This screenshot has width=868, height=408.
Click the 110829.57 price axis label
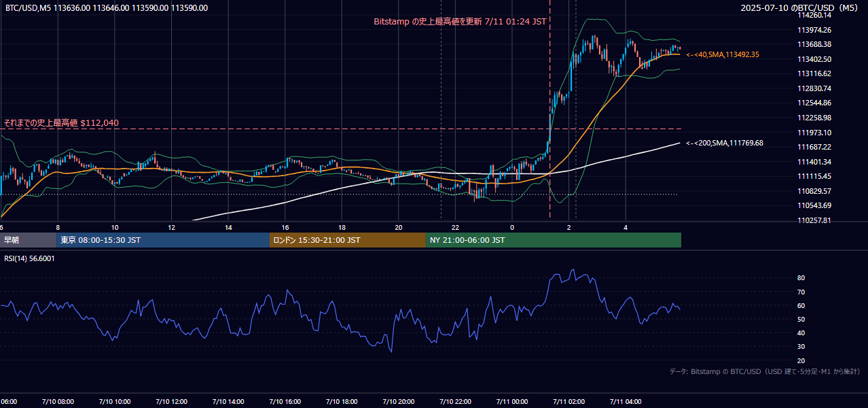click(x=814, y=191)
